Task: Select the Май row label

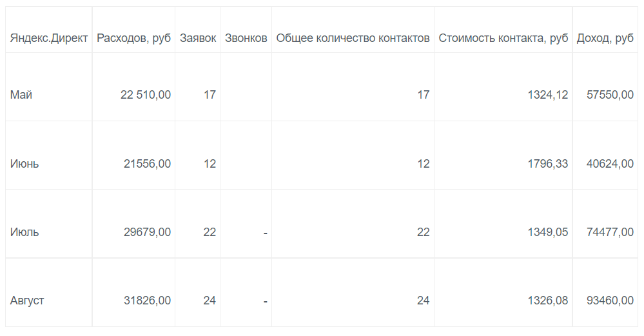Action: [21, 95]
